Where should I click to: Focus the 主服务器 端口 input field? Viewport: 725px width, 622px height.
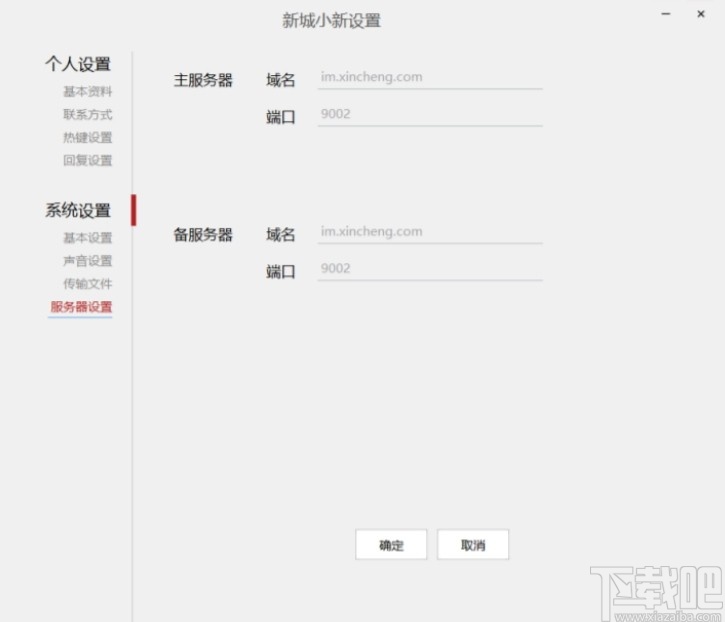point(430,114)
